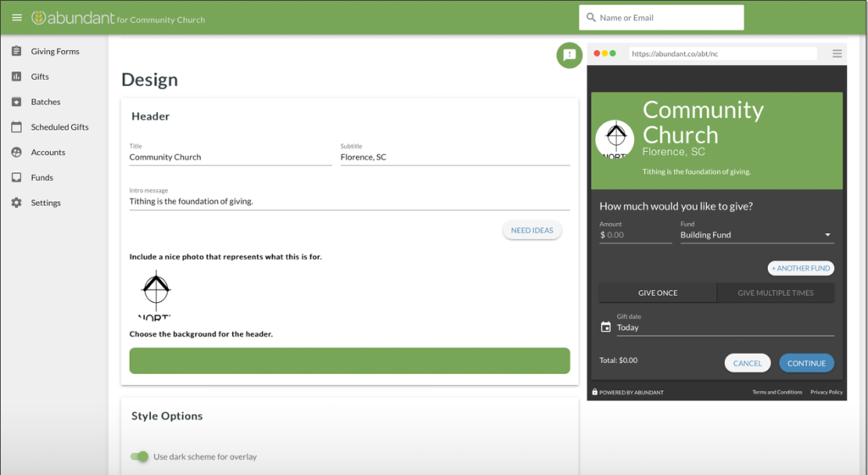
Task: Open preview browser hamburger menu
Action: coord(837,53)
